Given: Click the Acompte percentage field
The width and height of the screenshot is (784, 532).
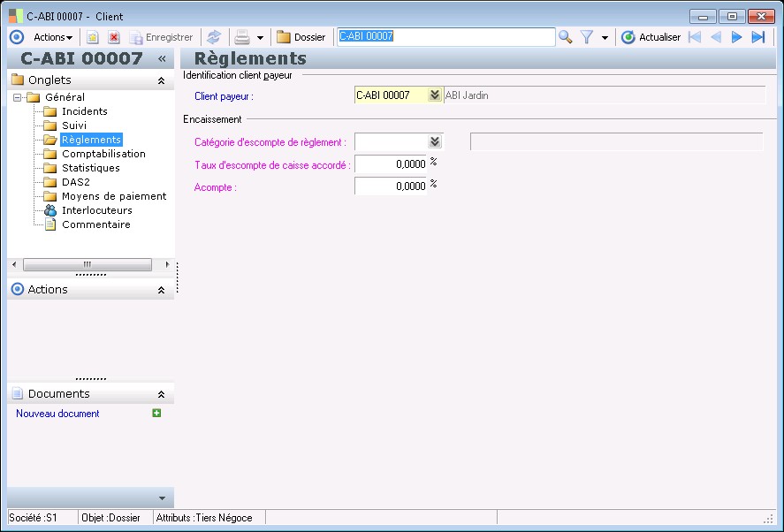Looking at the screenshot, I should [x=391, y=186].
